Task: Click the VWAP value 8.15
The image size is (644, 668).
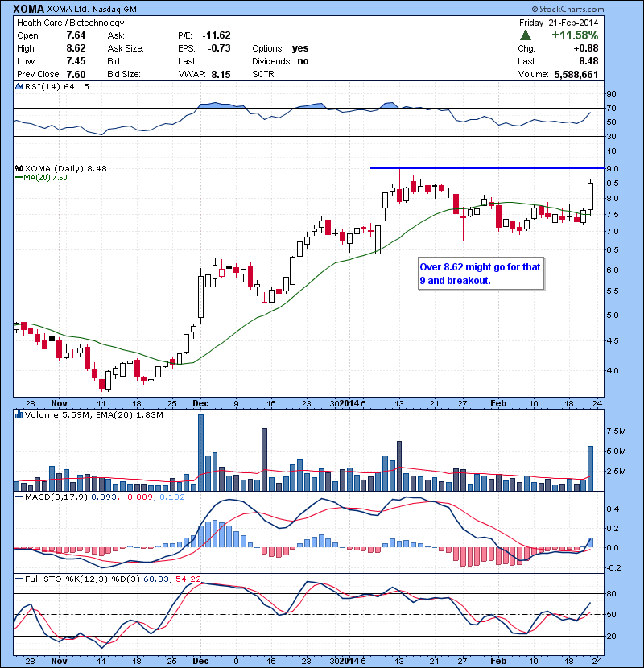Action: (221, 74)
